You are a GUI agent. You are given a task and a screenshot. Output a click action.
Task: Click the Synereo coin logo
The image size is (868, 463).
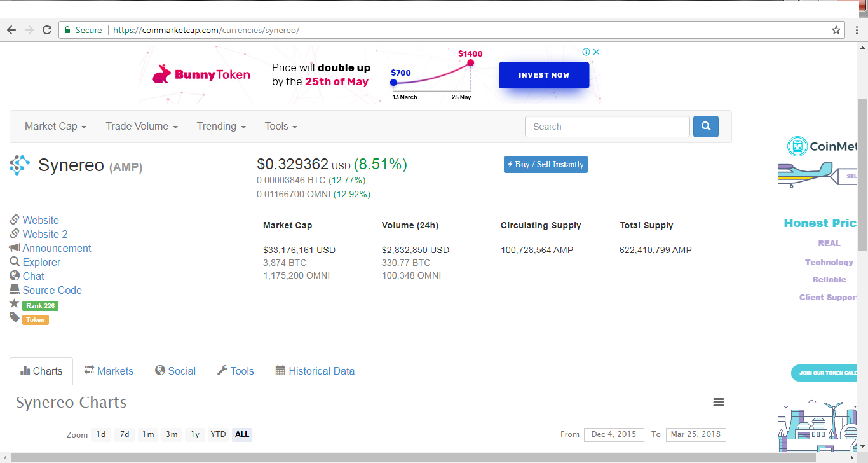pyautogui.click(x=20, y=165)
